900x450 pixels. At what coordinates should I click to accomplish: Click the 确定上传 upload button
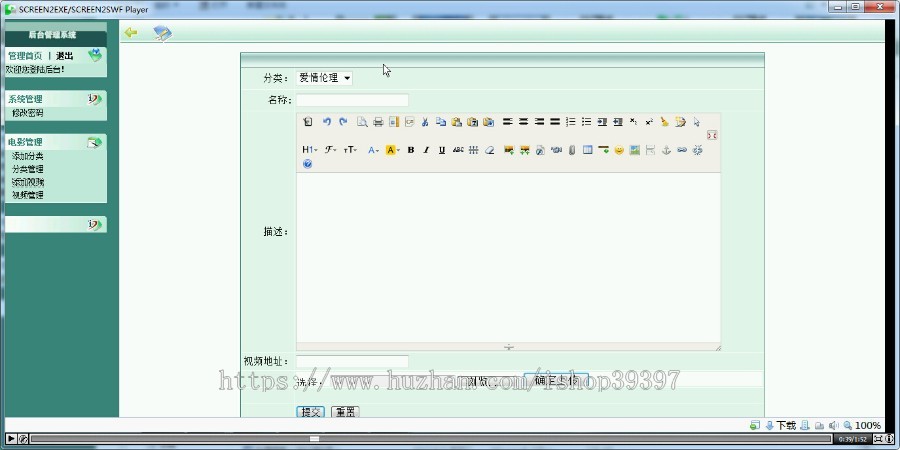(x=556, y=381)
